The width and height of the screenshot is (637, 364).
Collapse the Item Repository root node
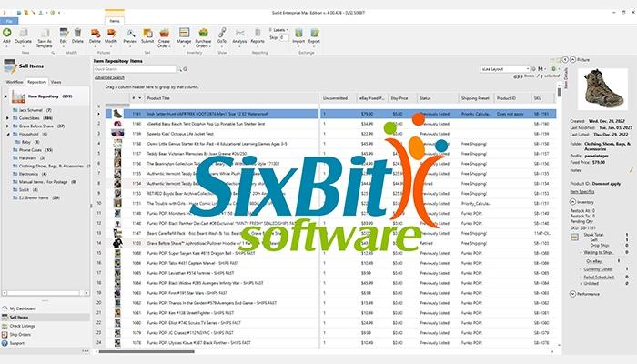pos(5,96)
